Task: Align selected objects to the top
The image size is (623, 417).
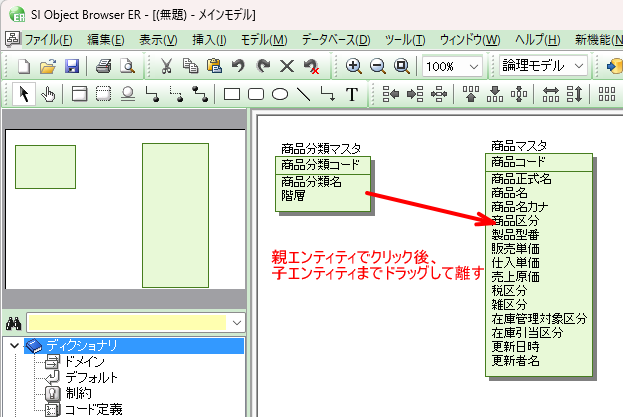Action: 471,95
